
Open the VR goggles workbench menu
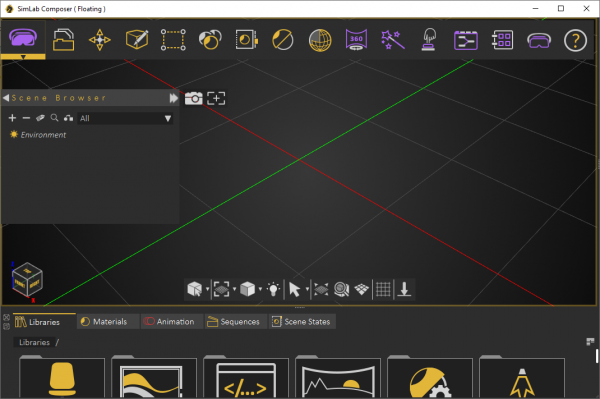click(x=23, y=39)
